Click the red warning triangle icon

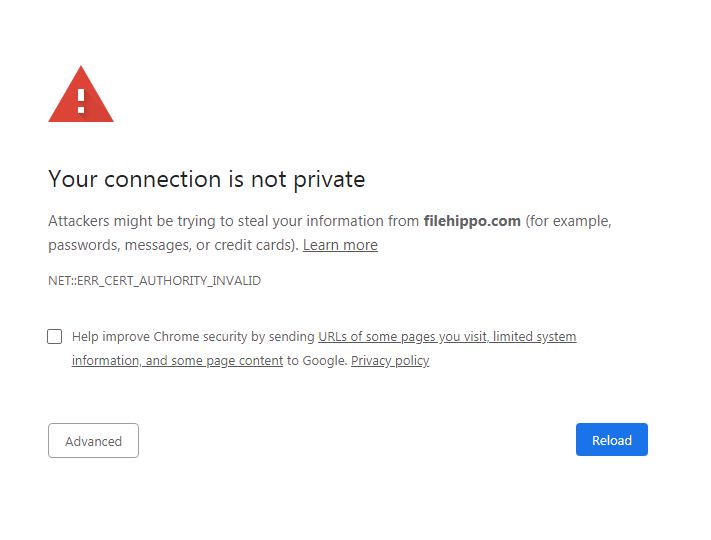pyautogui.click(x=81, y=96)
